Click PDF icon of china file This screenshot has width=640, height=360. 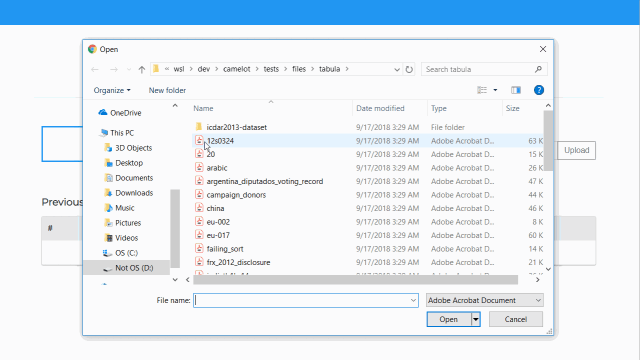[x=199, y=208]
